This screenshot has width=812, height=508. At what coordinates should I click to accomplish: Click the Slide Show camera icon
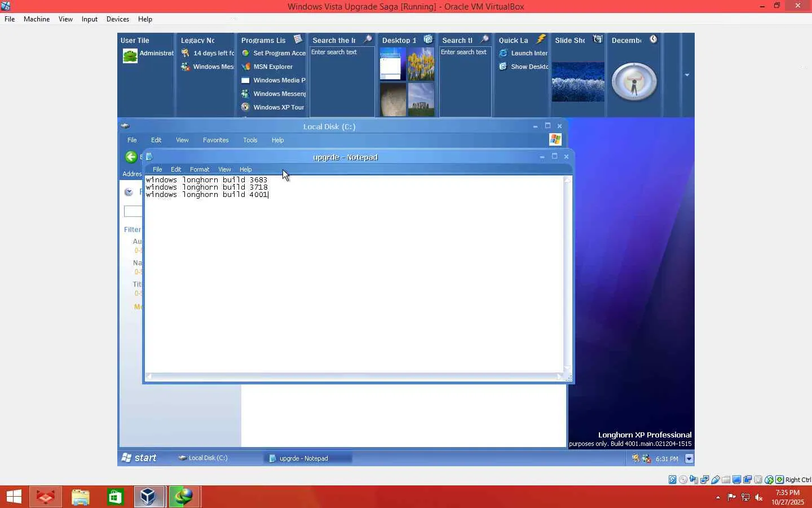pos(598,40)
